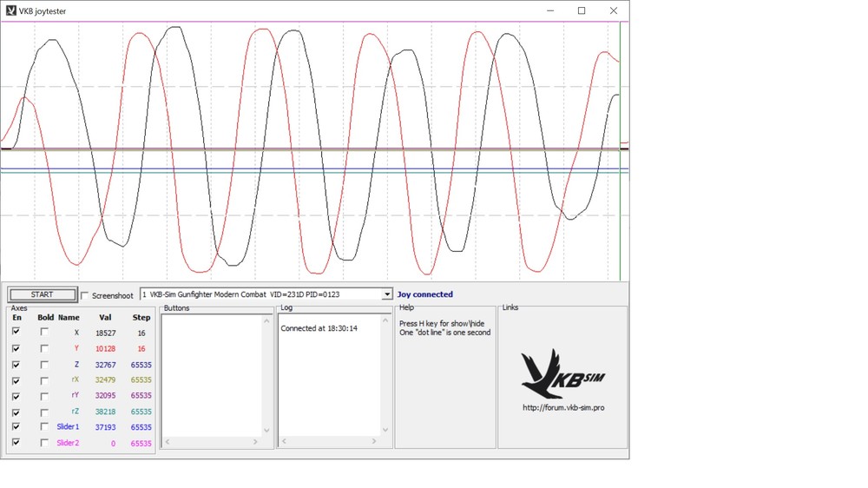The width and height of the screenshot is (868, 488).
Task: Toggle the rY axis En checkbox
Action: pos(16,396)
